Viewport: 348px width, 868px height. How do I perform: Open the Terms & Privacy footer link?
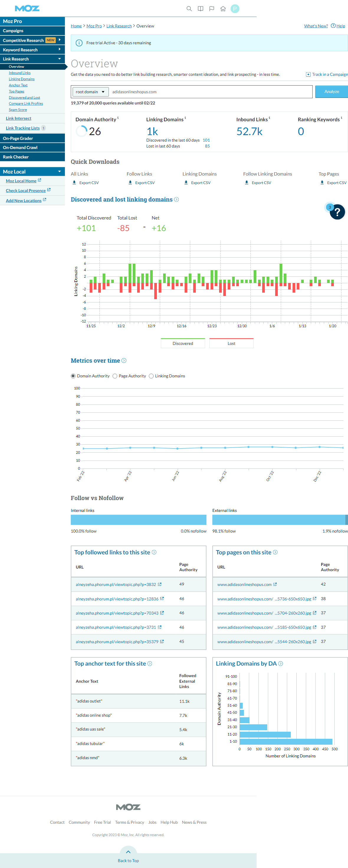pyautogui.click(x=129, y=822)
